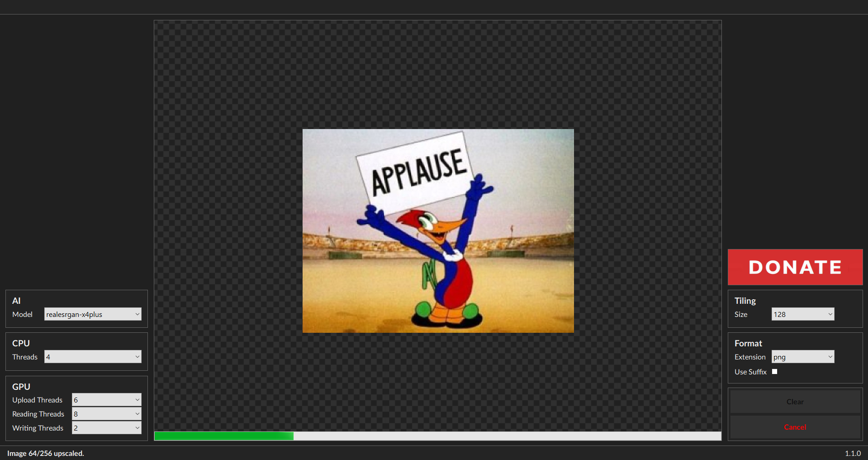The image size is (868, 460).
Task: Click the Model label
Action: pyautogui.click(x=22, y=314)
